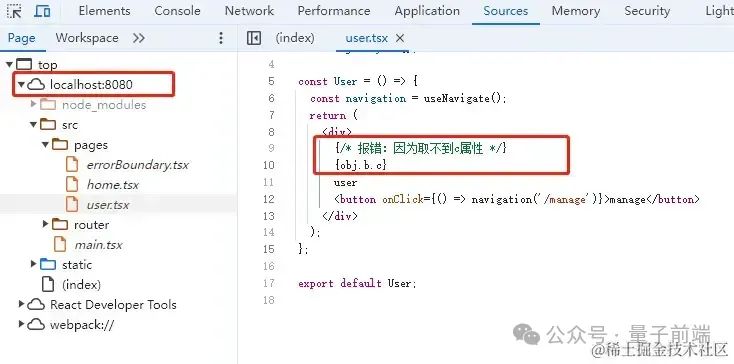Click the main.tsx file icon
The width and height of the screenshot is (734, 364).
tap(60, 245)
